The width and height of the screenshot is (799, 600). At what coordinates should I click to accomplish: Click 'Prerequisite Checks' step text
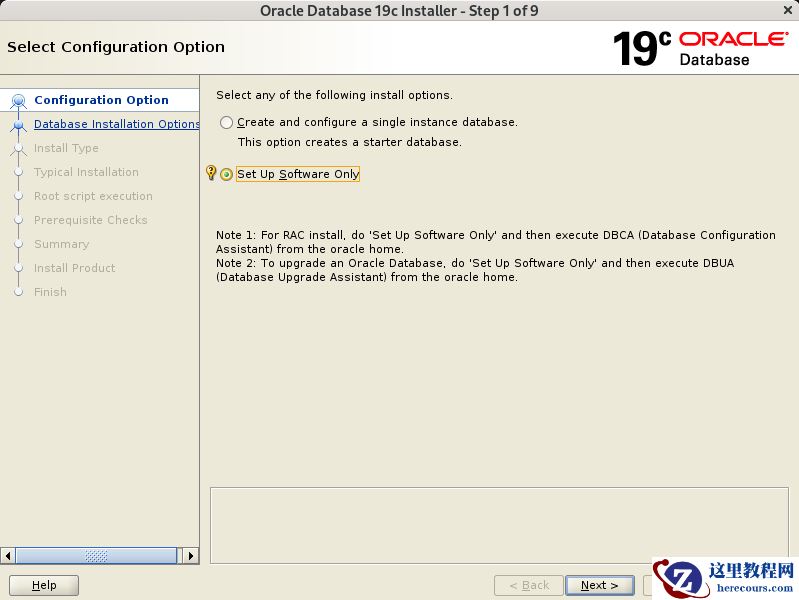(91, 220)
